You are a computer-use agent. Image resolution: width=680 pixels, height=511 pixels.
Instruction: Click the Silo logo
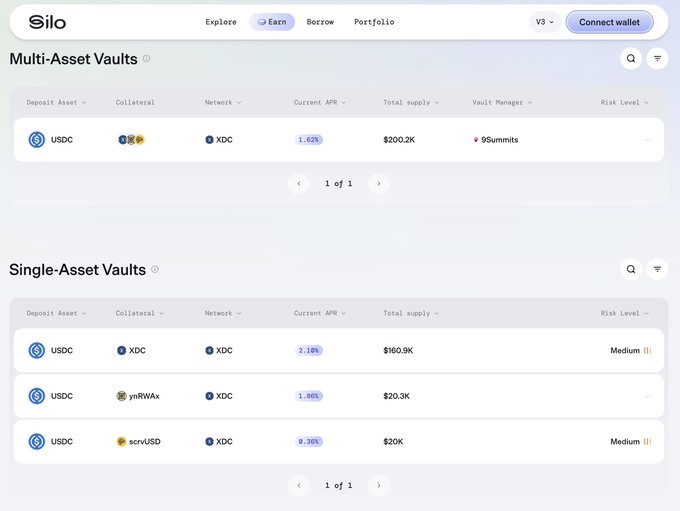(x=47, y=22)
